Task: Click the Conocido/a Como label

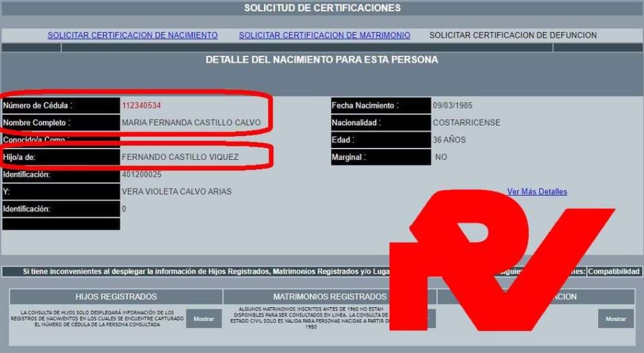Action: 35,140
